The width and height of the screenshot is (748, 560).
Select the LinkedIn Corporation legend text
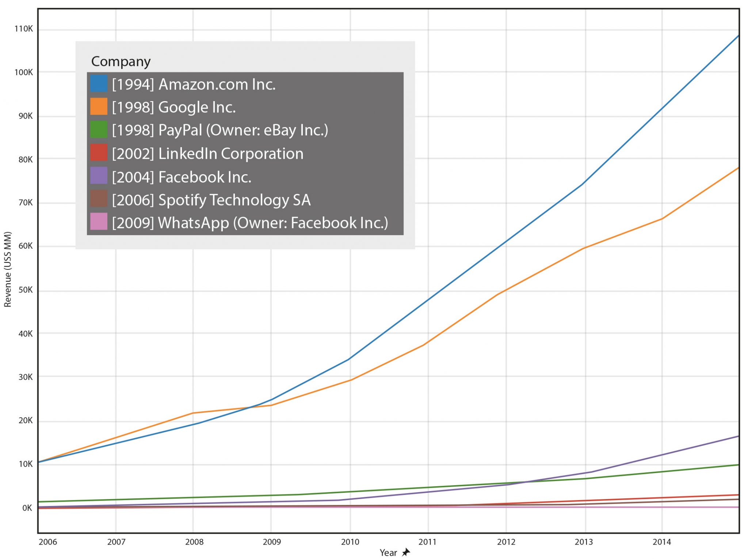click(x=207, y=154)
